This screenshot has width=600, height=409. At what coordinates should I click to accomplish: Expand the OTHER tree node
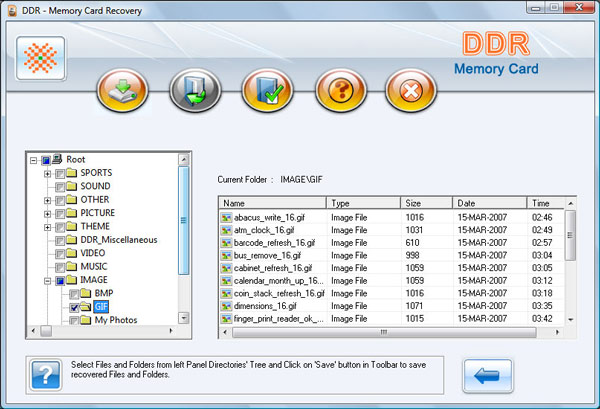(47, 200)
